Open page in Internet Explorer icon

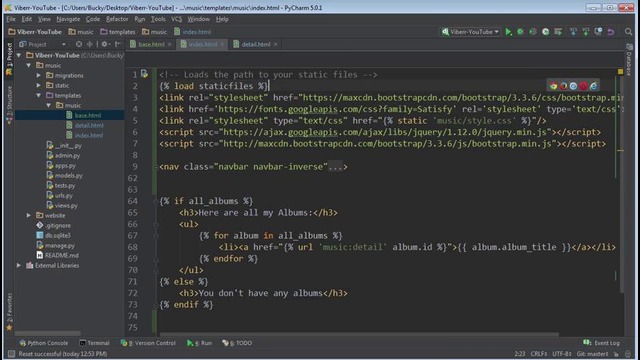(x=593, y=86)
